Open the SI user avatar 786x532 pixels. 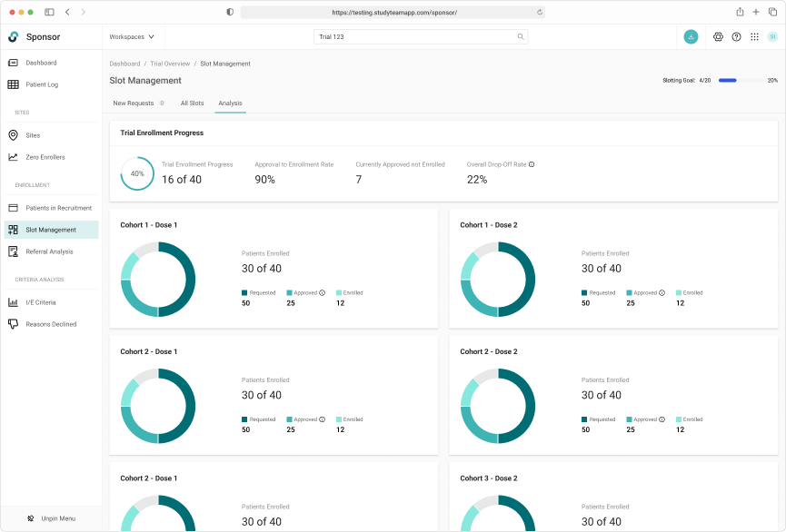pos(772,36)
